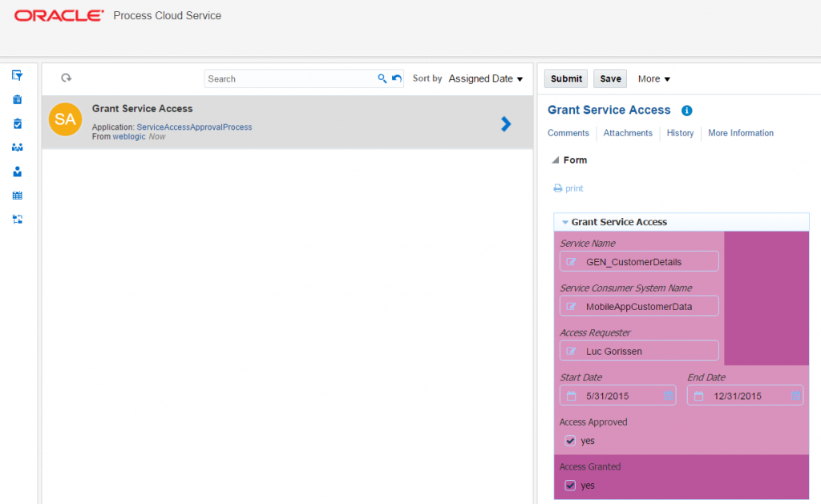Uncheck the Access Approved yes checkbox

[x=570, y=441]
